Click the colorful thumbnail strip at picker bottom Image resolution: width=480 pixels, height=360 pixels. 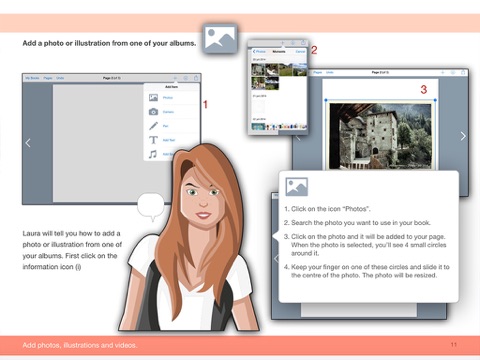click(x=279, y=126)
